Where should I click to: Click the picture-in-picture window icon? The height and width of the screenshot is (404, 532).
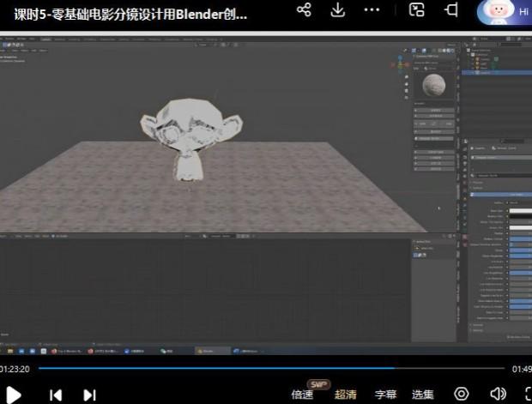(417, 10)
